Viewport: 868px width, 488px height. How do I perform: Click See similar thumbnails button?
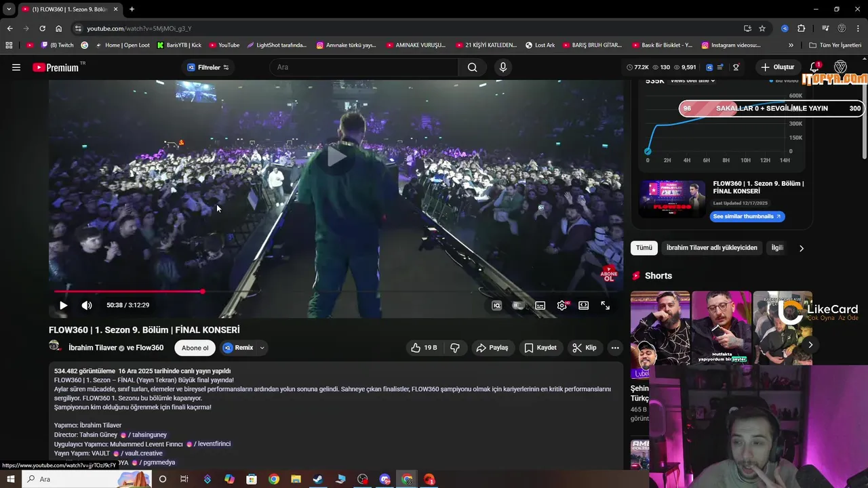pos(747,216)
